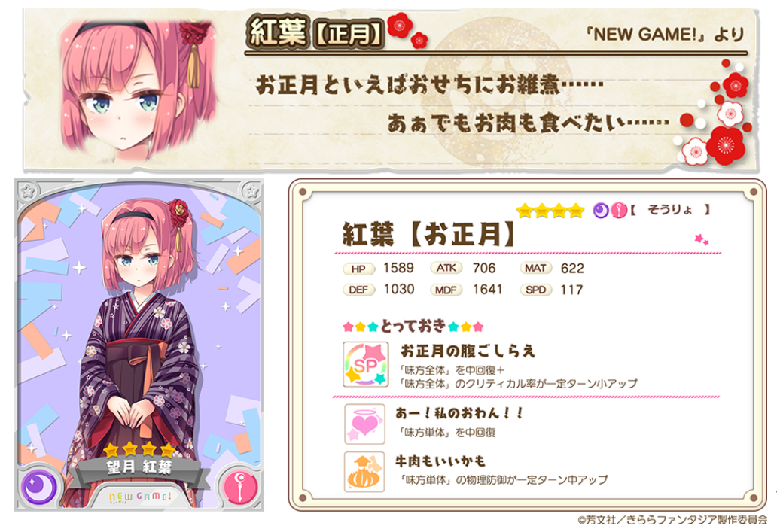This screenshot has width=777, height=532.
Task: Click the pink staff class icon on card
Action: coord(240,488)
